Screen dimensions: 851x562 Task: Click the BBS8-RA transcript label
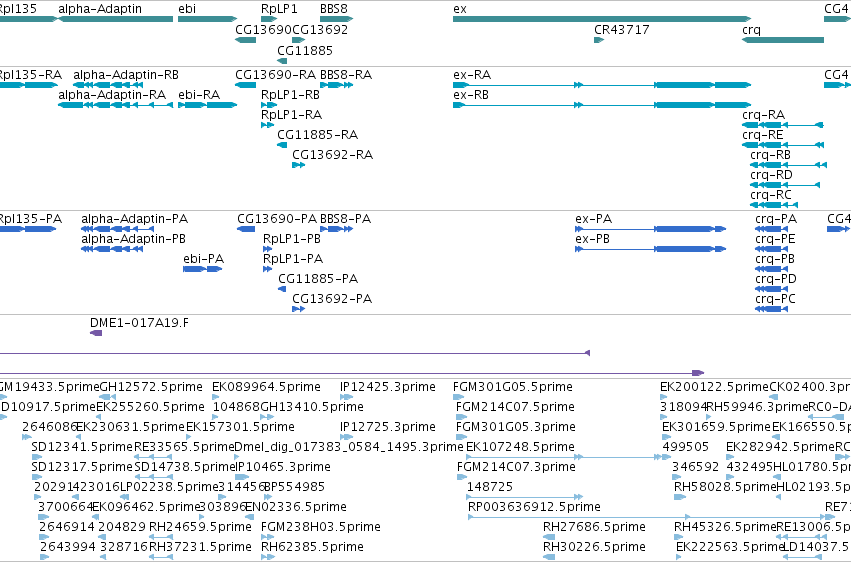[346, 74]
